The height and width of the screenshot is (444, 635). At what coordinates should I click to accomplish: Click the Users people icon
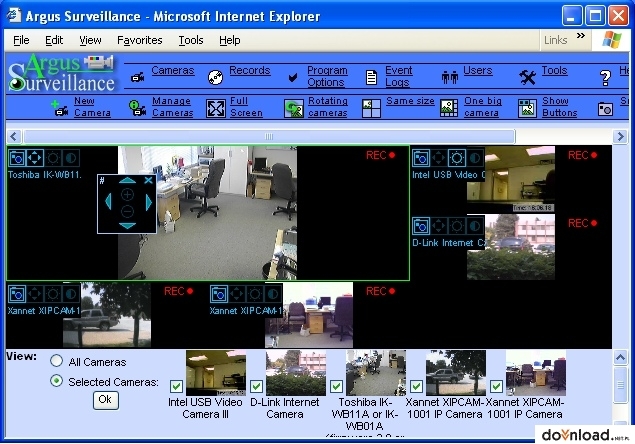coord(450,77)
